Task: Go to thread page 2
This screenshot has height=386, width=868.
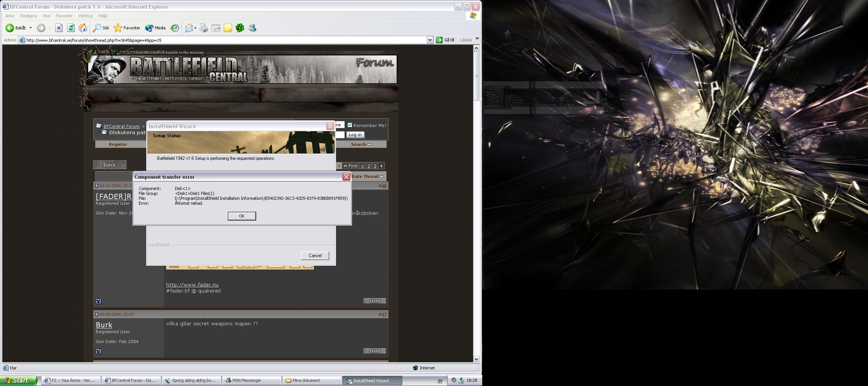Action: click(x=369, y=166)
